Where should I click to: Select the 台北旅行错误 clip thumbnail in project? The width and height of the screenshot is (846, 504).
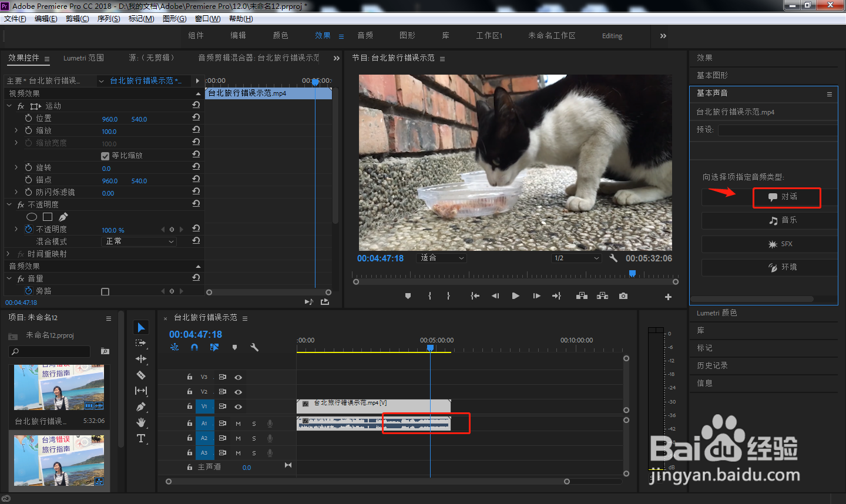click(59, 388)
